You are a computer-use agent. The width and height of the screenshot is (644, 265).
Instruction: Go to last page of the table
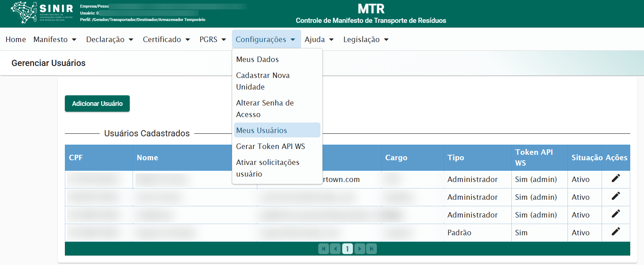click(371, 249)
